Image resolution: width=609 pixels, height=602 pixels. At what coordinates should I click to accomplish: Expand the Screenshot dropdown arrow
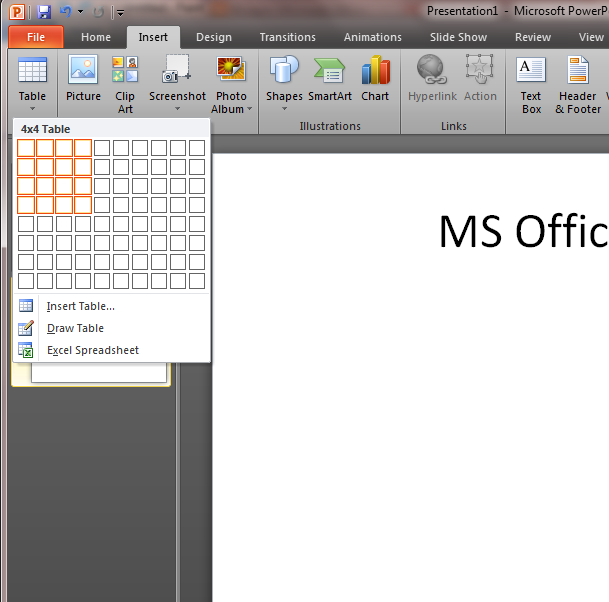click(x=177, y=109)
